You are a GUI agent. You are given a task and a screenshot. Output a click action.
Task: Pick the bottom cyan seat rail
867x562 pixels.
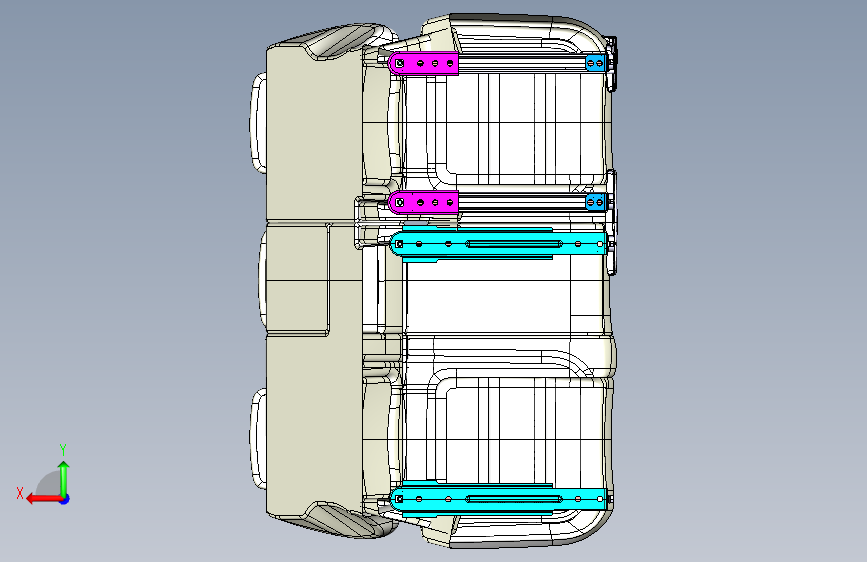[498, 499]
